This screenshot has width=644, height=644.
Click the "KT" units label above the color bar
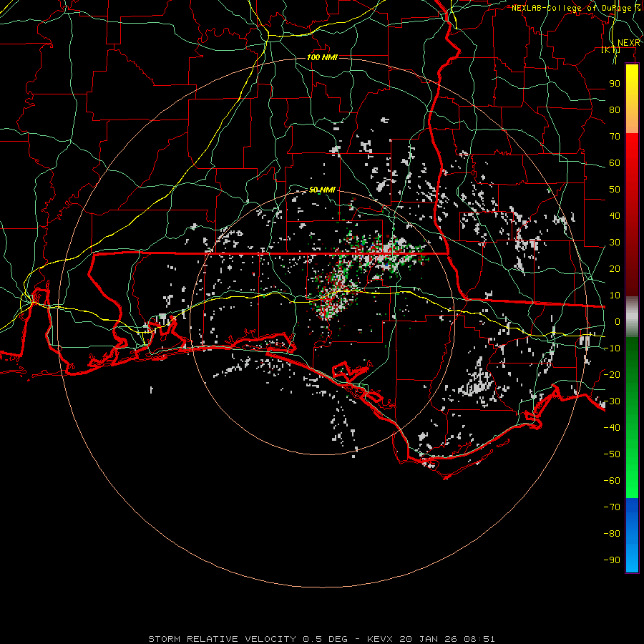611,50
